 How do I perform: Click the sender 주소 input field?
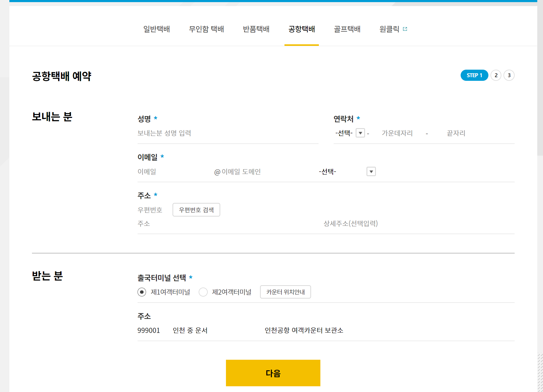coord(228,223)
